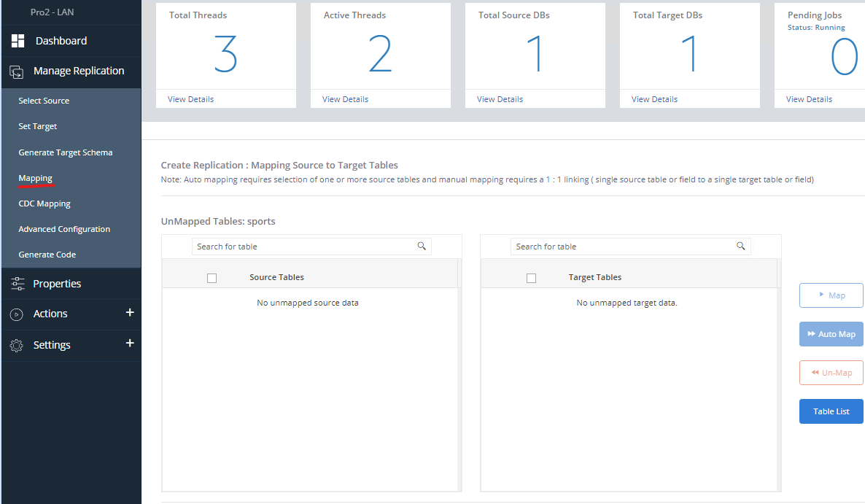The width and height of the screenshot is (865, 504).
Task: Click 'No unmapped source data' message
Action: click(x=308, y=303)
